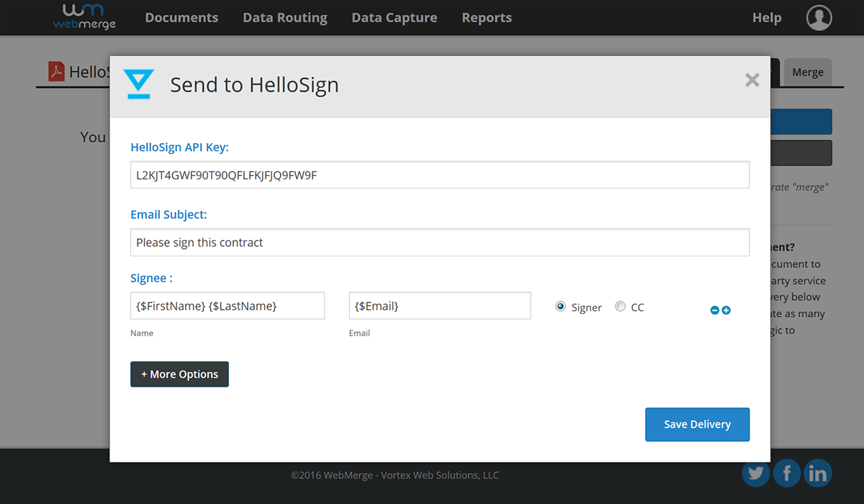Open the user profile avatar icon
The image size is (864, 504).
click(x=819, y=17)
